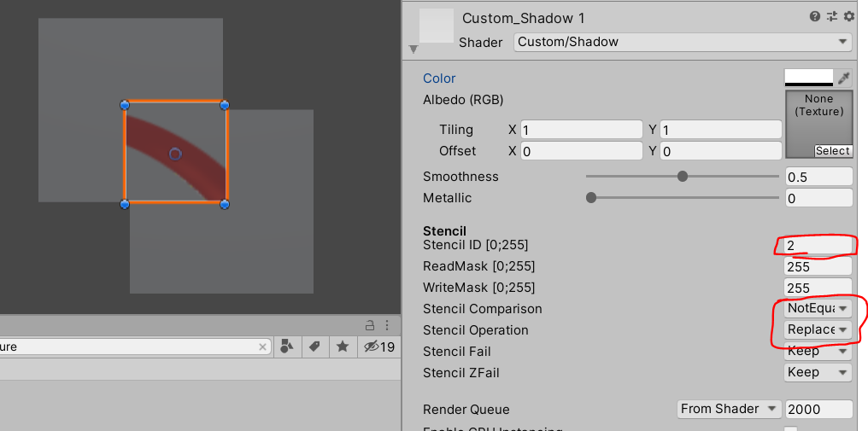This screenshot has width=868, height=431.
Task: Open the material help reference icon
Action: 814,16
